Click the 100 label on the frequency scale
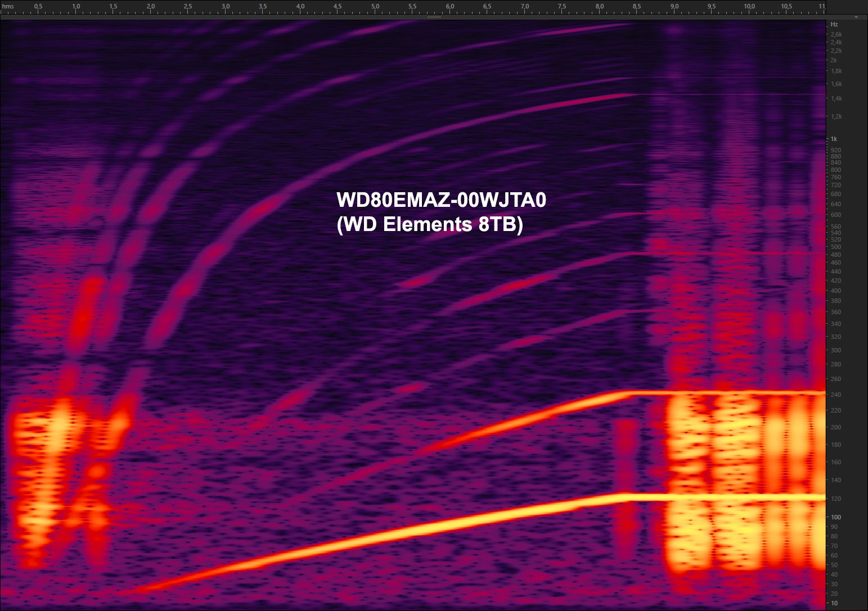Viewport: 868px width, 611px height. (x=836, y=517)
